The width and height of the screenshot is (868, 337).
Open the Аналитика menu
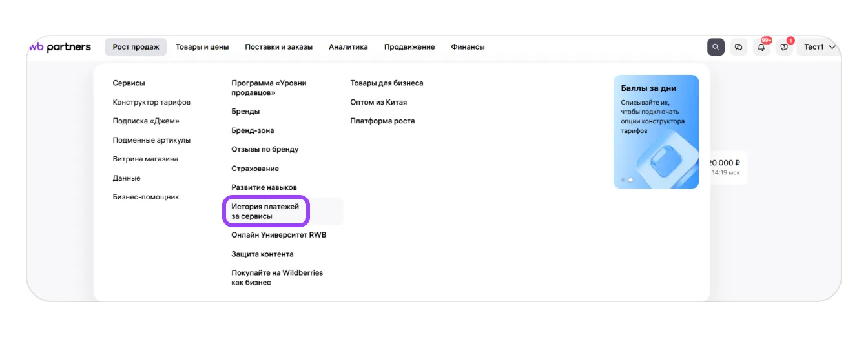[348, 47]
